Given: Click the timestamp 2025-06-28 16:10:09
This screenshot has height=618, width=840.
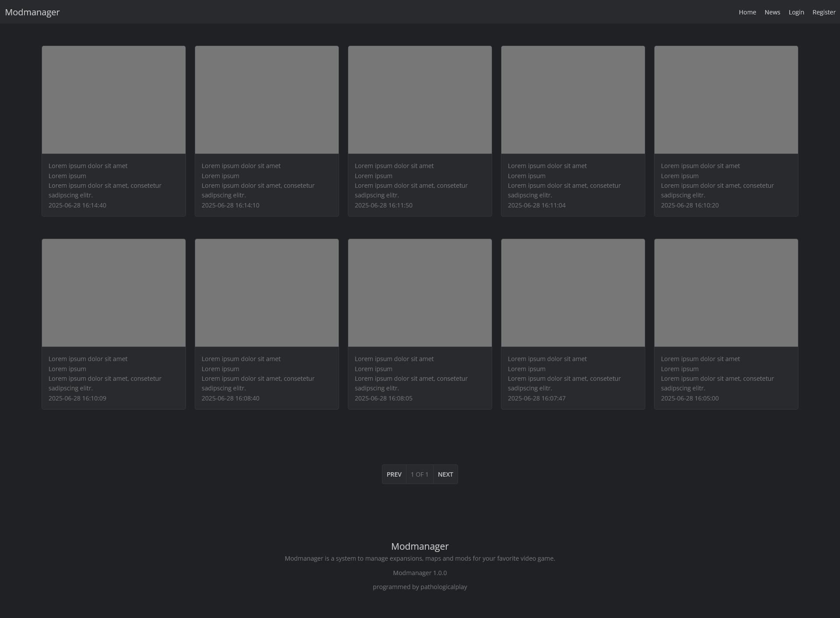Looking at the screenshot, I should pos(77,398).
